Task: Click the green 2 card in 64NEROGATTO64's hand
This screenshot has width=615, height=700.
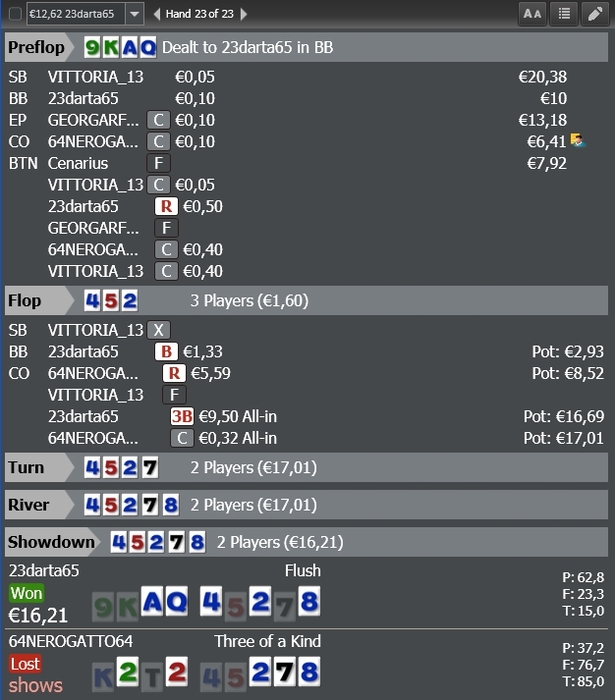Action: coord(128,672)
